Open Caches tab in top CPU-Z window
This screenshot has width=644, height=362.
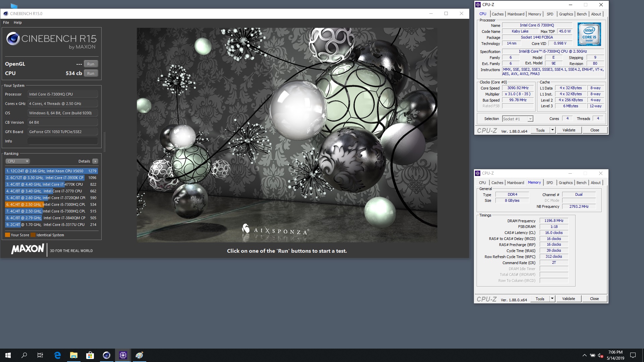(497, 14)
